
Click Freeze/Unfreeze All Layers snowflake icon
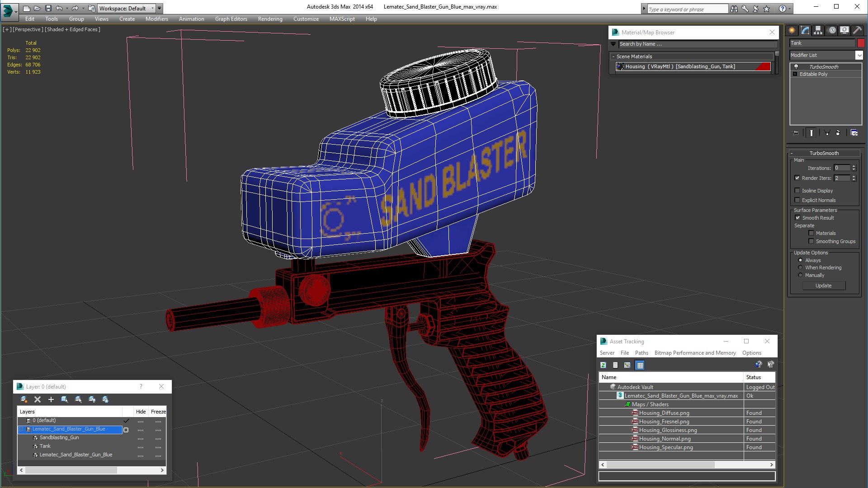(x=105, y=399)
